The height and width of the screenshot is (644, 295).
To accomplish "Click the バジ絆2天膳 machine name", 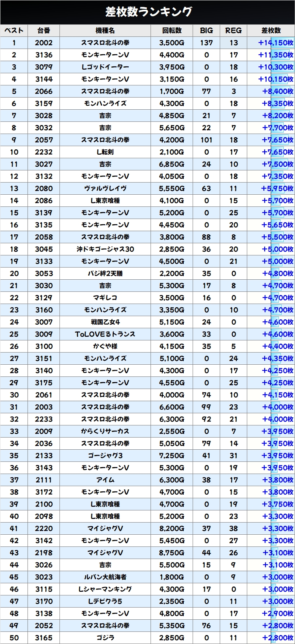I will coord(105,274).
